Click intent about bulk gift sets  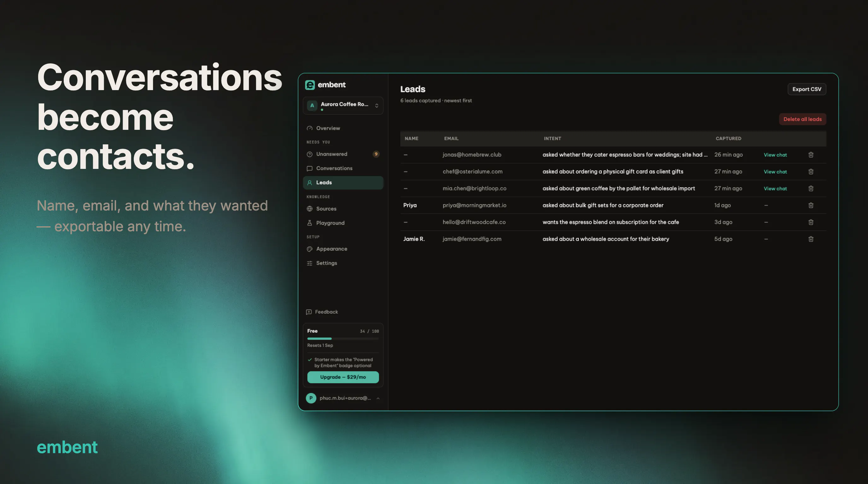click(x=603, y=205)
